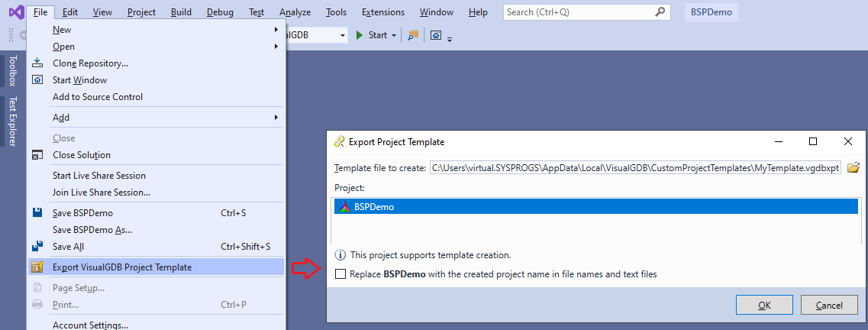This screenshot has height=330, width=868.
Task: Click the Search (Ctrl+Q) box
Action: click(586, 11)
